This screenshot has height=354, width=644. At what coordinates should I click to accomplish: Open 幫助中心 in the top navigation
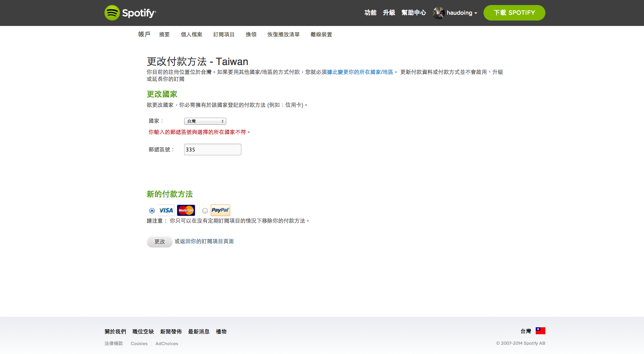(413, 13)
